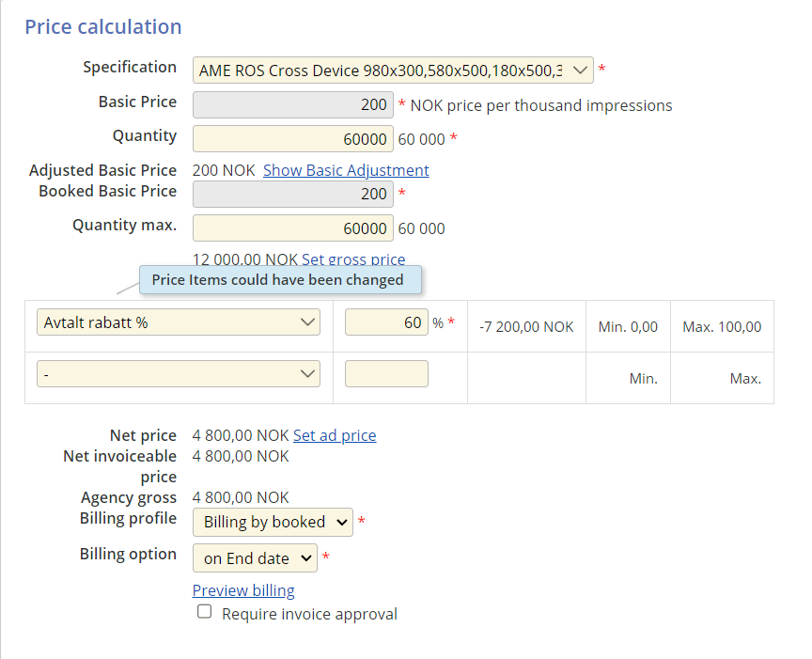Enable Require invoice approval checkbox
Viewport: 812px width, 659px height.
click(x=205, y=611)
